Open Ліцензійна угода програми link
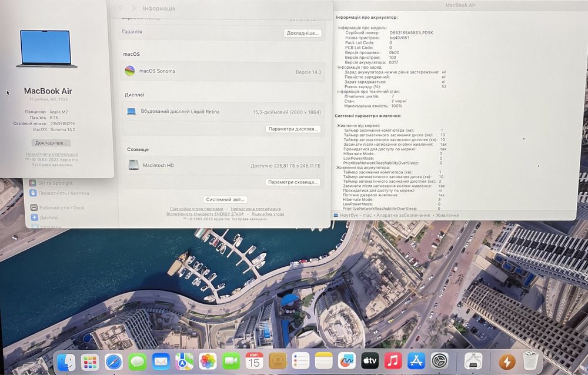588x375 pixels. click(x=196, y=209)
